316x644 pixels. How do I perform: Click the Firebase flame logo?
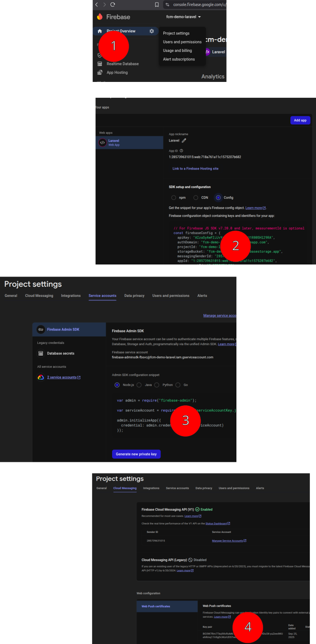(100, 17)
